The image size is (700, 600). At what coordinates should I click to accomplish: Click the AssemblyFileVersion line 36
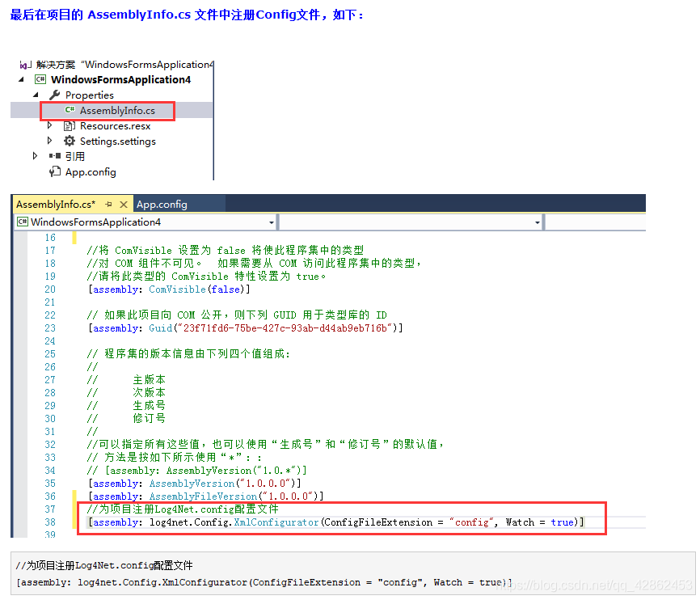[x=206, y=496]
